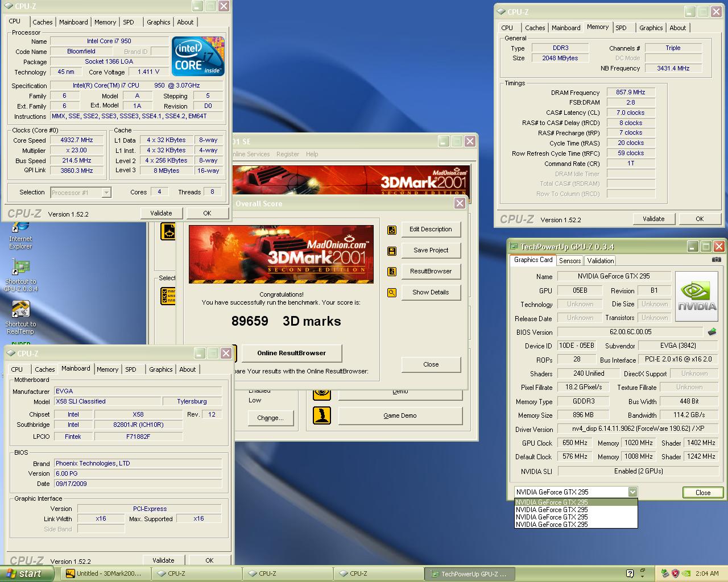The width and height of the screenshot is (728, 582).
Task: Activate the TechPowerUp GPU-Z taskbar item
Action: 469,573
